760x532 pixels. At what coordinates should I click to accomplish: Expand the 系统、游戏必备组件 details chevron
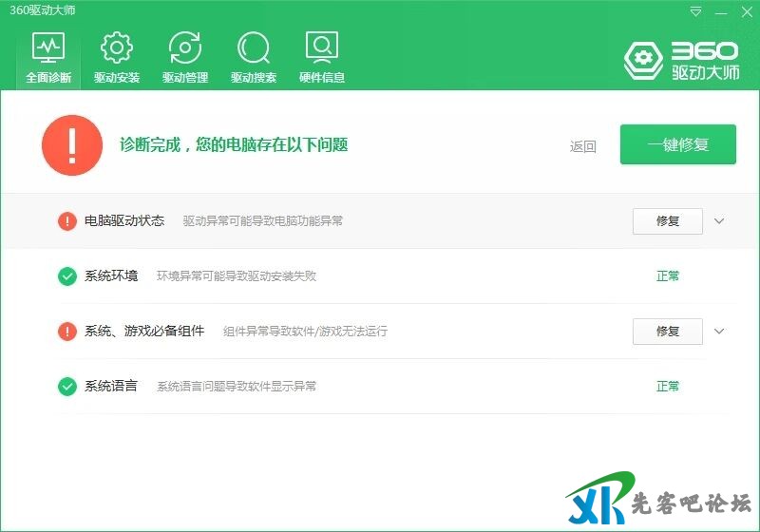[719, 332]
